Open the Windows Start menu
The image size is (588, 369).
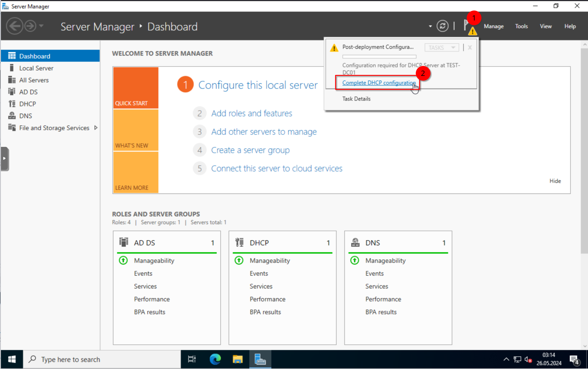coord(12,359)
